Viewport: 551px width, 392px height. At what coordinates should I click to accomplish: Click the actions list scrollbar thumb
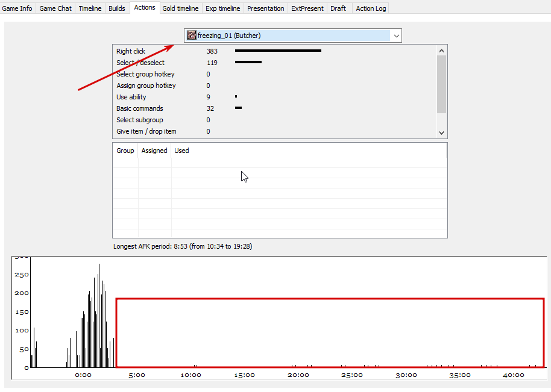tap(442, 84)
